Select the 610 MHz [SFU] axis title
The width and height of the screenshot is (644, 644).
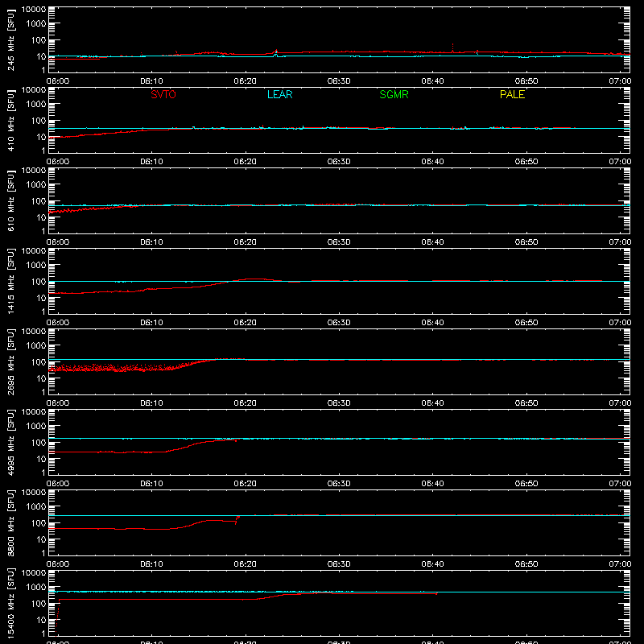[x=11, y=200]
